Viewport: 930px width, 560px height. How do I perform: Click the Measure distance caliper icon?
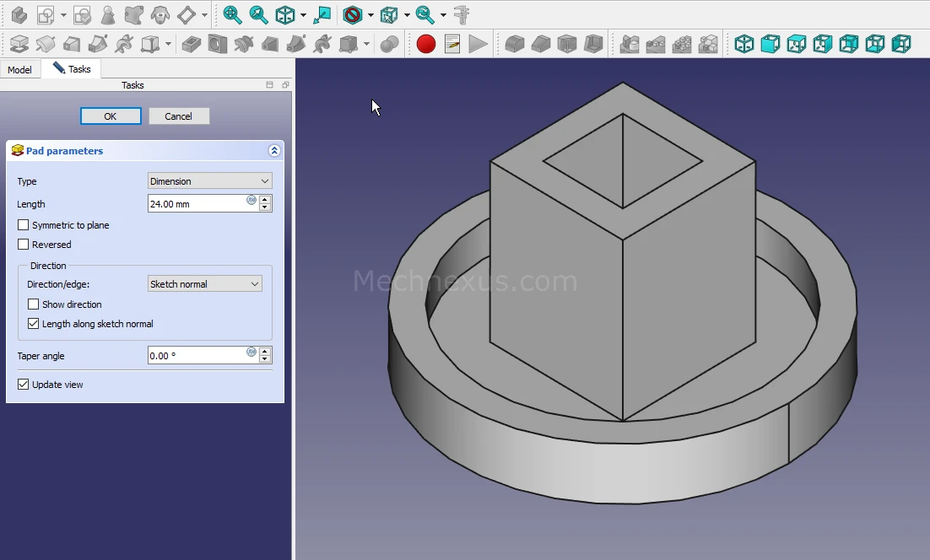(x=462, y=14)
